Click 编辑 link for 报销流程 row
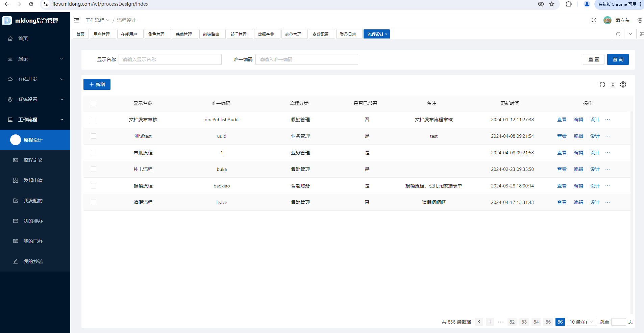644x333 pixels. [578, 186]
